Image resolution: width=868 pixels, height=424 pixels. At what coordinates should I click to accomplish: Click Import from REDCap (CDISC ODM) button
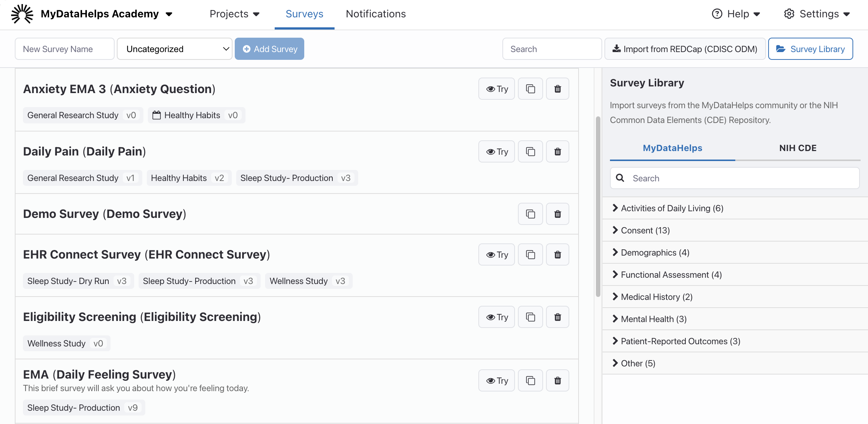coord(685,49)
